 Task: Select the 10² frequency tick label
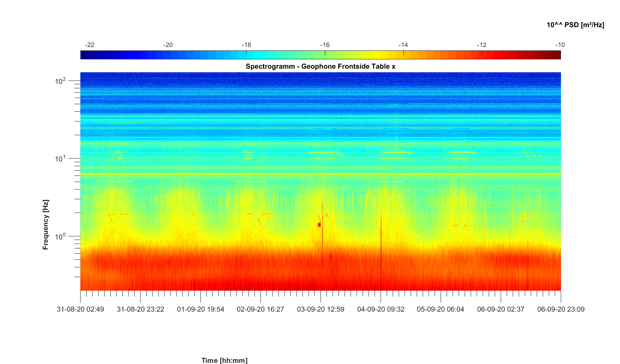[61, 81]
